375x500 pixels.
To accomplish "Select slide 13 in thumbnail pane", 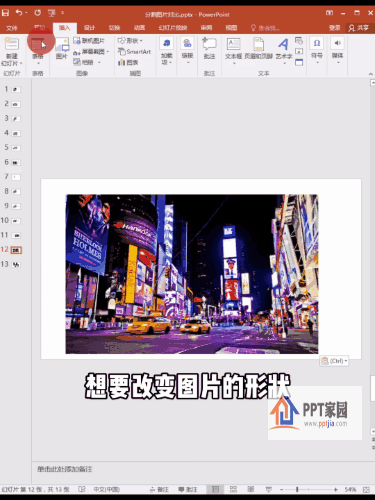I will (x=16, y=264).
